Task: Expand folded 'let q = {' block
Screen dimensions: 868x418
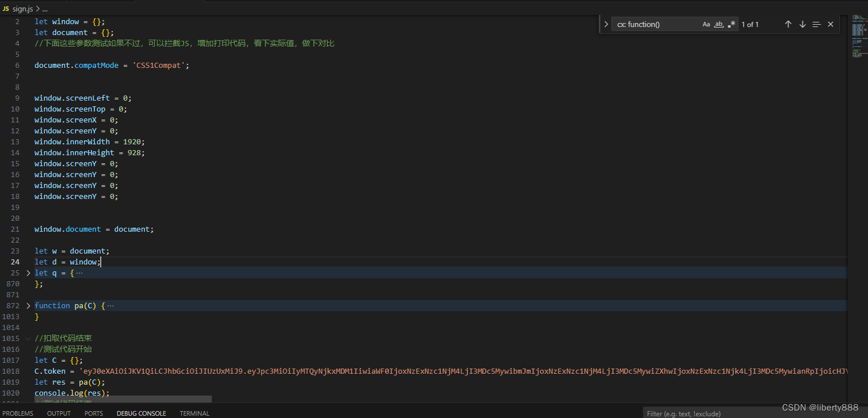Action: [28, 273]
